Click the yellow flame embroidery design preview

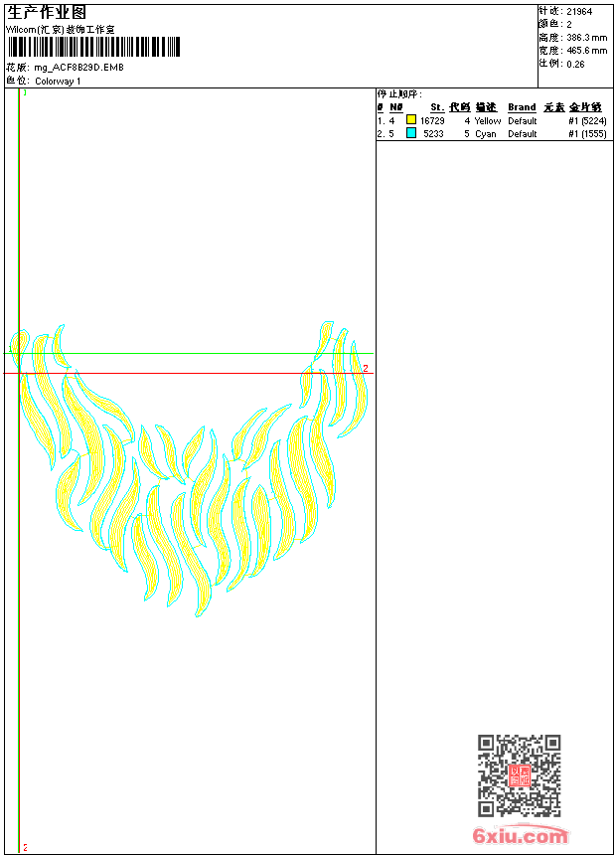(x=189, y=469)
